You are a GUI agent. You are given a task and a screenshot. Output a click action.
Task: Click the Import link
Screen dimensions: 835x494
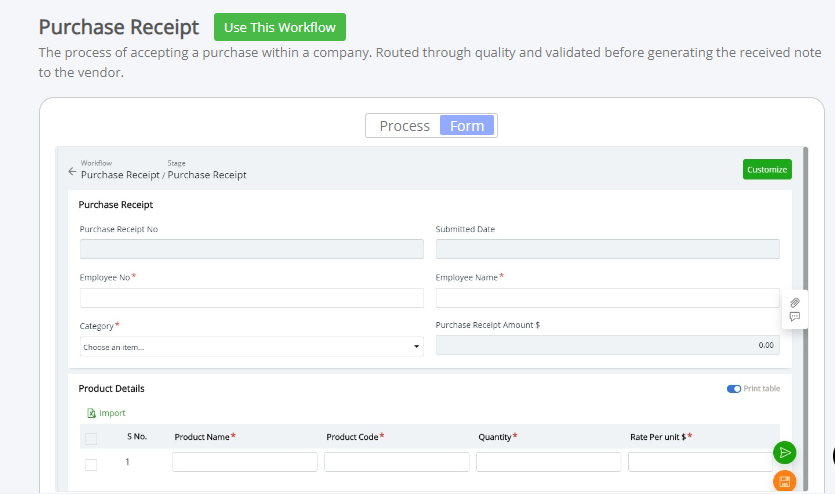point(112,413)
